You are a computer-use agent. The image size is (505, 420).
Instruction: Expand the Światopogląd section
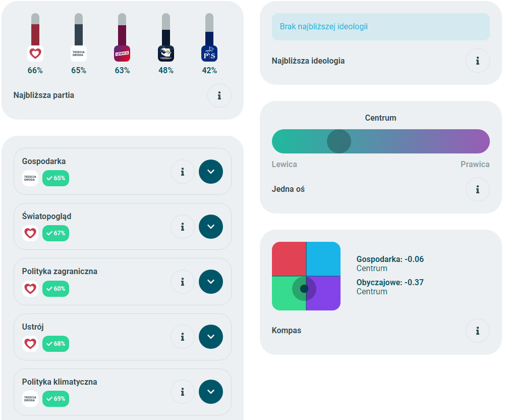[x=211, y=227]
